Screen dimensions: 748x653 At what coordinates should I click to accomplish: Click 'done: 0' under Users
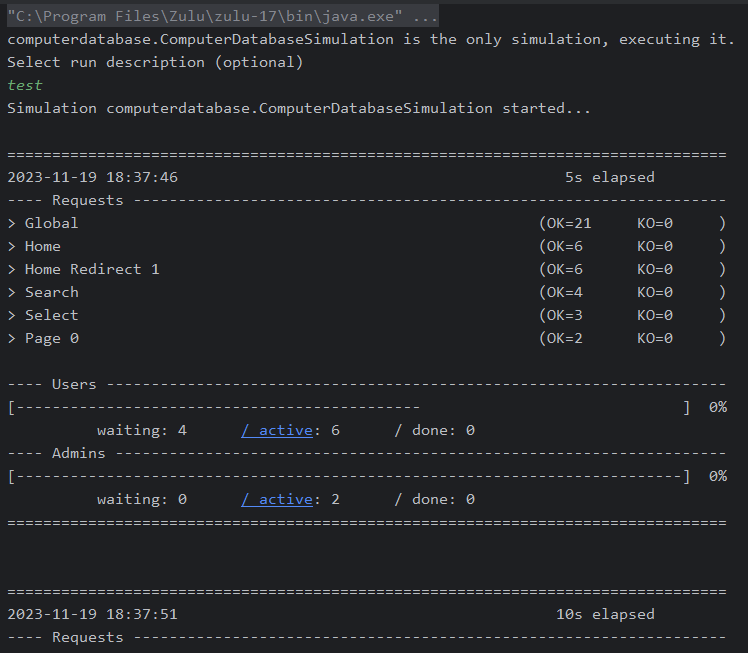(x=443, y=430)
